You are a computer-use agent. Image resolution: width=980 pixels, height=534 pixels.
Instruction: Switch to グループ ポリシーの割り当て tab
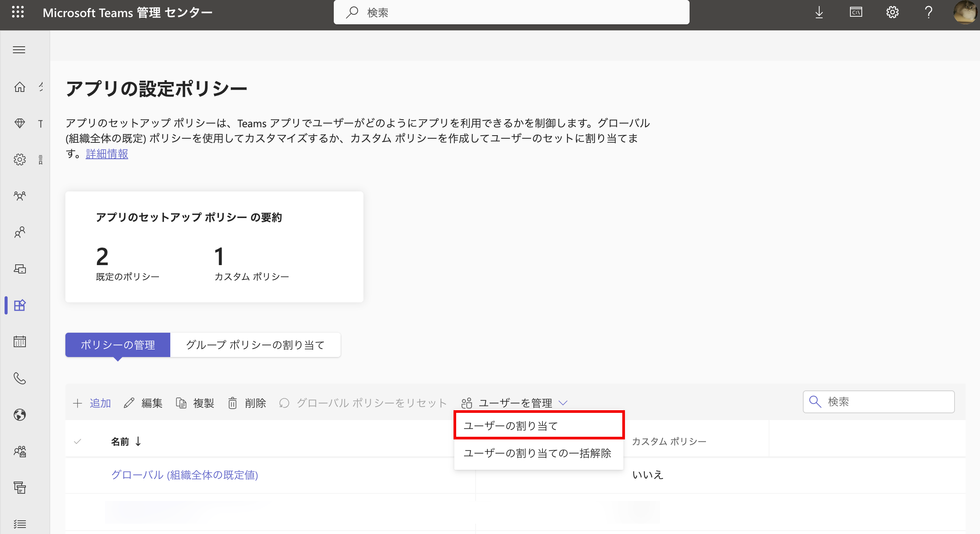pos(255,345)
